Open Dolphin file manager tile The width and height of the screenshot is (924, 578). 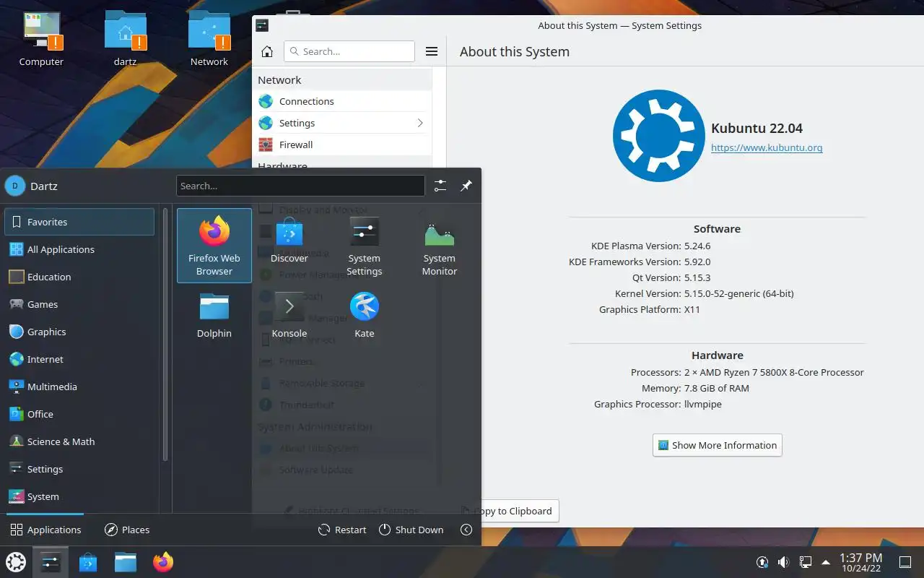[x=214, y=315]
